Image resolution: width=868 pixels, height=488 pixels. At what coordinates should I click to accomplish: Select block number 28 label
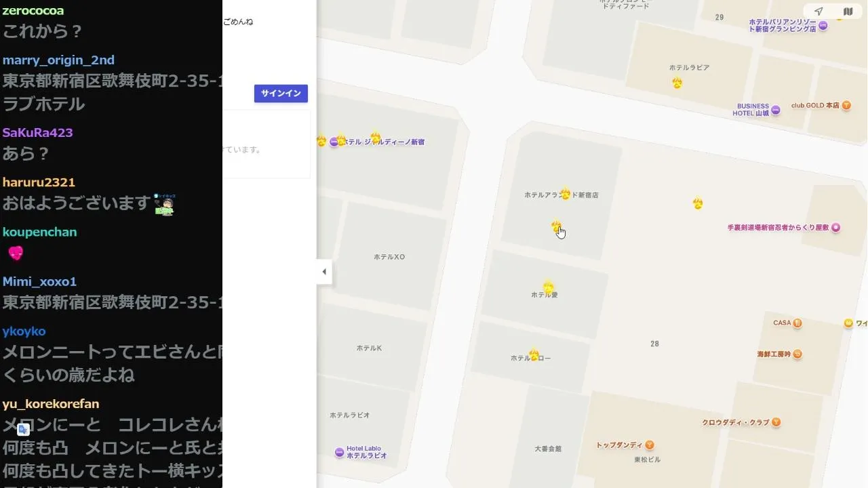coord(654,344)
